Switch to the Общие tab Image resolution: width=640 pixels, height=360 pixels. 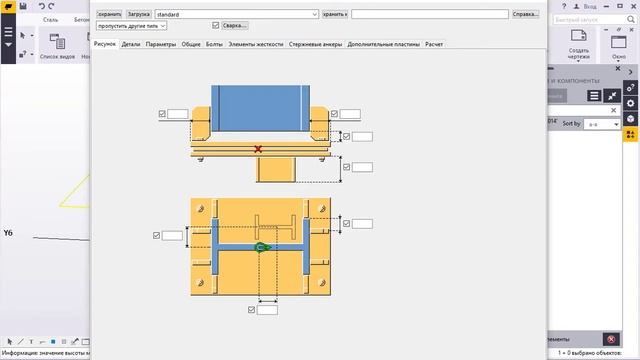[191, 44]
